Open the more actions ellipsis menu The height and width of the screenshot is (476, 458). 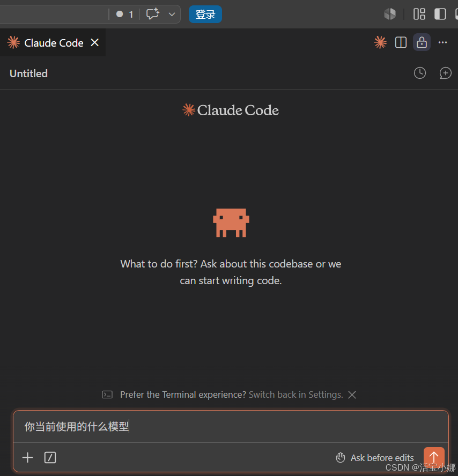tap(442, 42)
